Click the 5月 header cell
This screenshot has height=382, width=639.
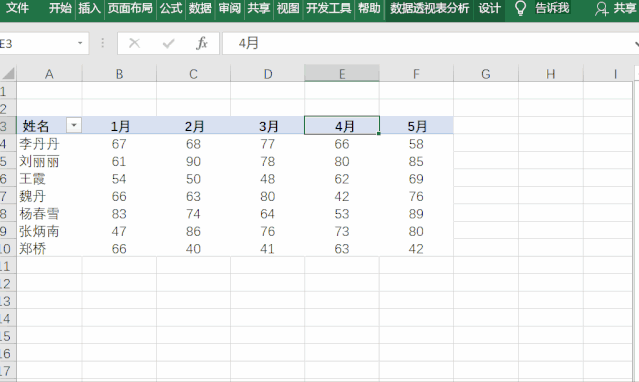coord(416,126)
